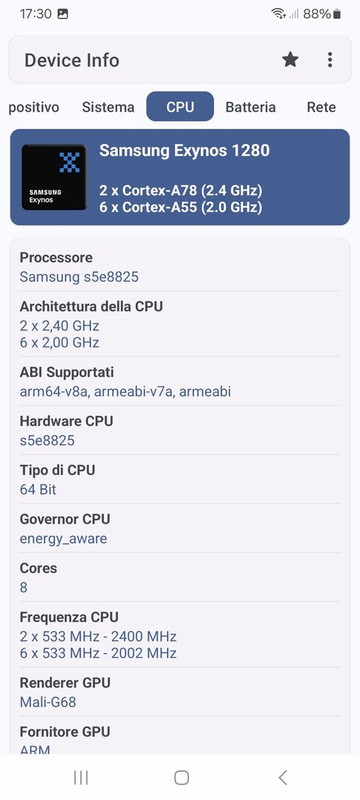The image size is (360, 800).
Task: Tap the Governor CPU energy_aware entry
Action: tap(180, 528)
